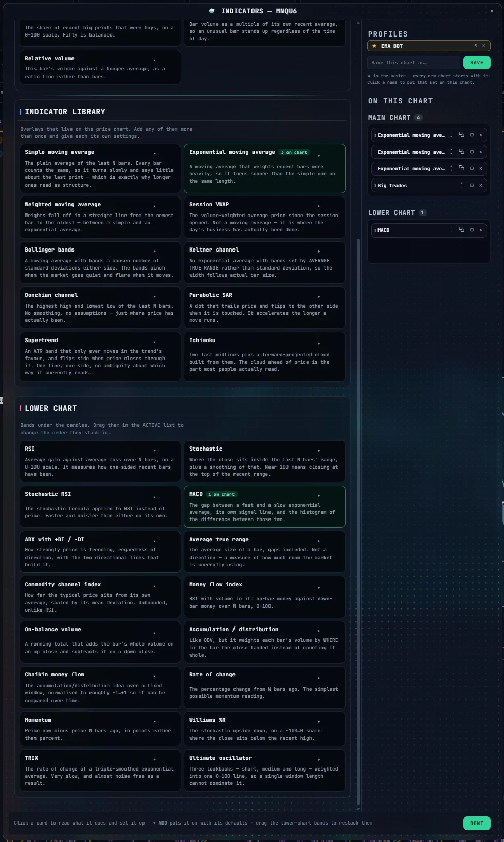This screenshot has height=842, width=504.
Task: Open the ADX with +DI / -DI card
Action: tap(100, 552)
